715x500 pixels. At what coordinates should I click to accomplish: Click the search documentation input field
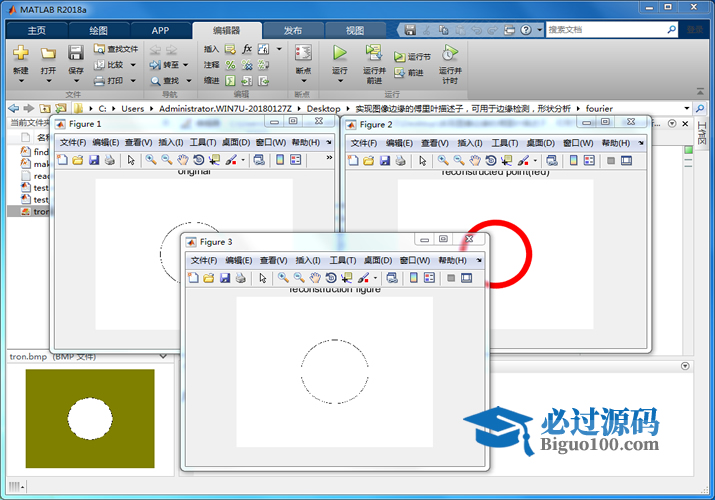click(606, 30)
